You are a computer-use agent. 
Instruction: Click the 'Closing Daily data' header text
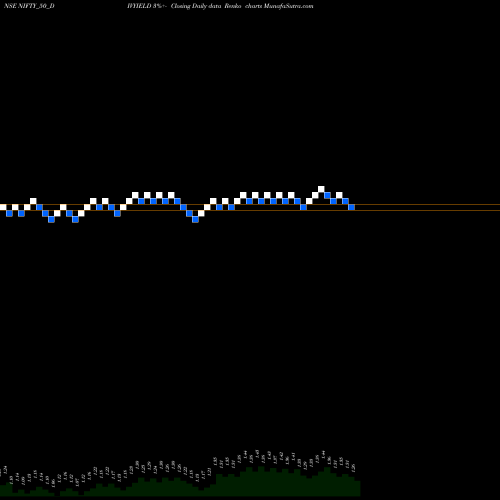click(196, 6)
